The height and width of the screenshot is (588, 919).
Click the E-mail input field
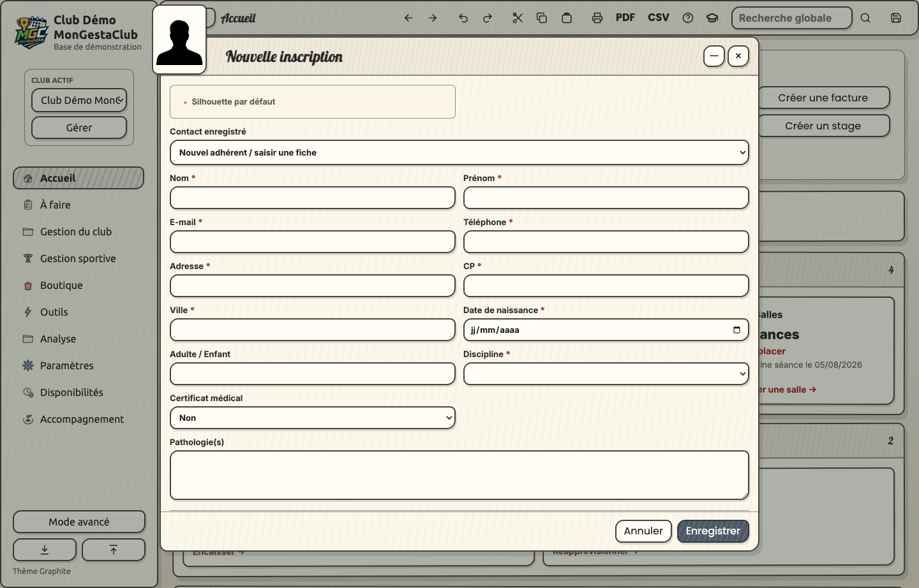point(313,242)
